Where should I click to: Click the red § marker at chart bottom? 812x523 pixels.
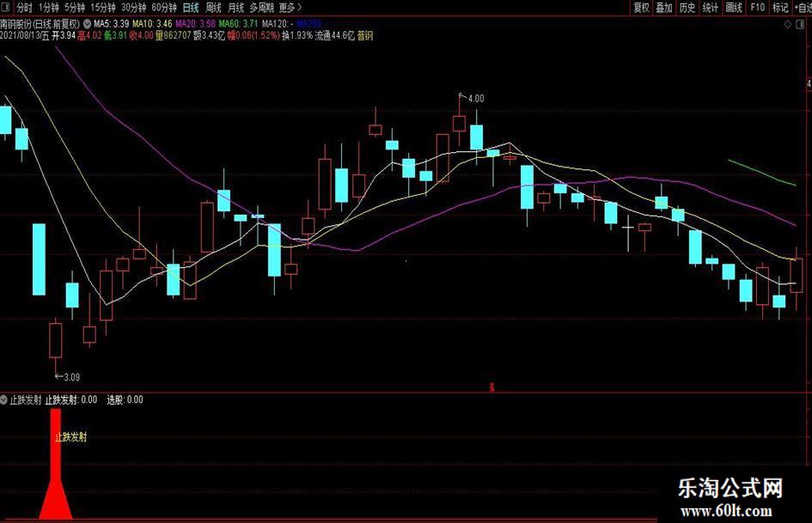[x=492, y=386]
